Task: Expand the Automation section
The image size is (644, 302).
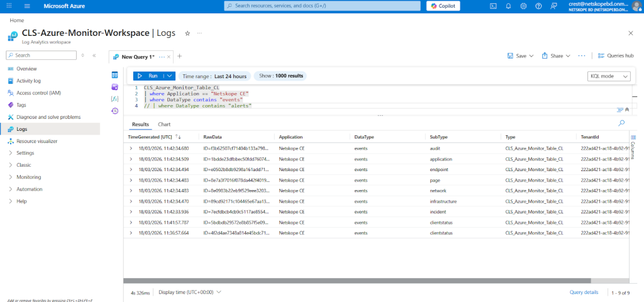Action: tap(30, 189)
